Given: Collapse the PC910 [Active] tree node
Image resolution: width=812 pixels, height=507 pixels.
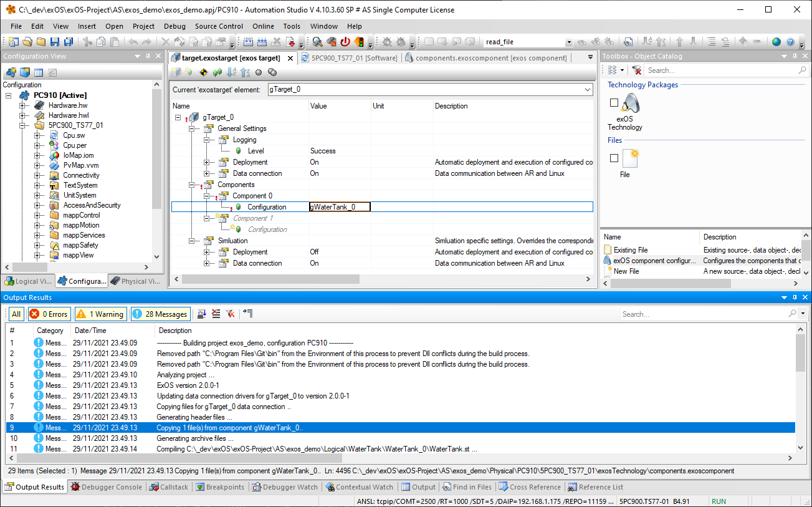Looking at the screenshot, I should (x=8, y=95).
